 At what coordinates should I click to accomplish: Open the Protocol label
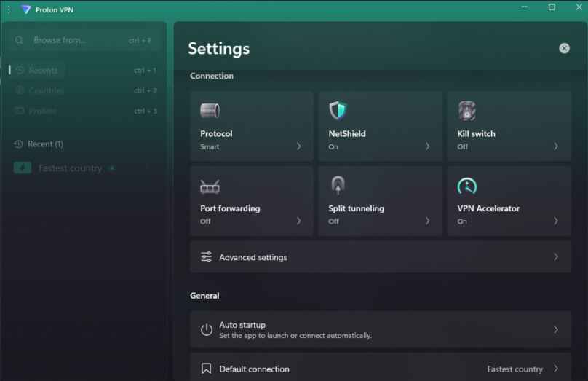point(216,133)
